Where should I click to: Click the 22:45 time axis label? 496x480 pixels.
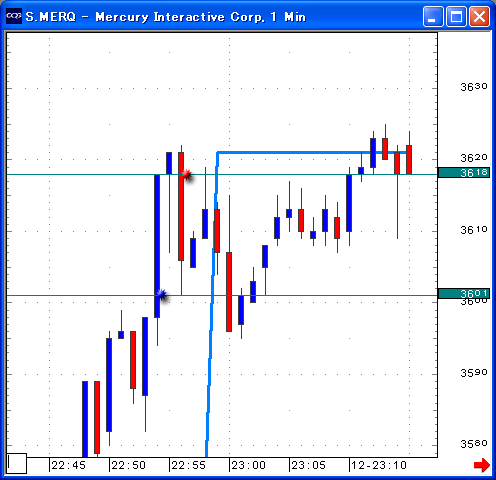[x=69, y=465]
